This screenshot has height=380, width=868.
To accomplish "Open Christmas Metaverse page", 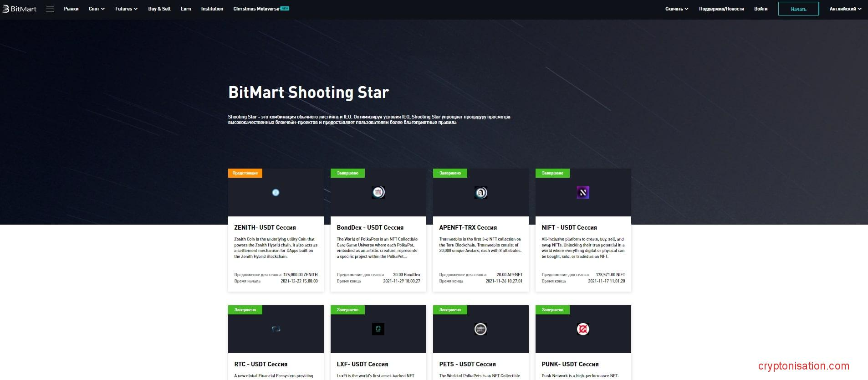I will click(x=256, y=9).
